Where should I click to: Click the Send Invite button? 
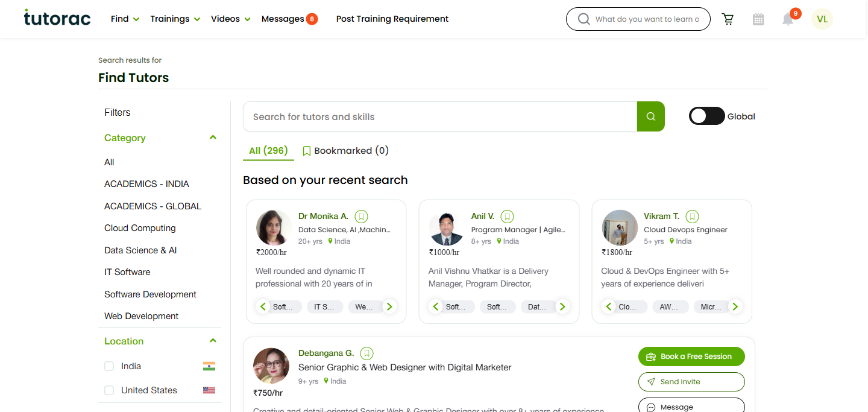coord(691,382)
